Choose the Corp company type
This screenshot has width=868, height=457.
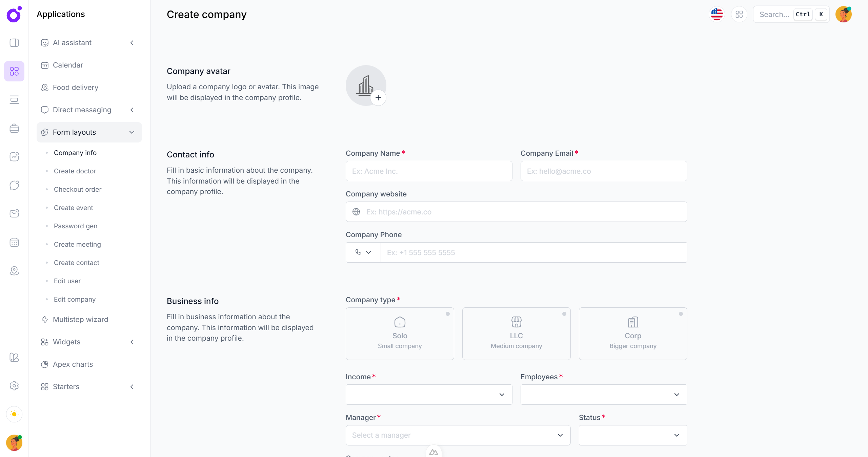[x=633, y=334]
